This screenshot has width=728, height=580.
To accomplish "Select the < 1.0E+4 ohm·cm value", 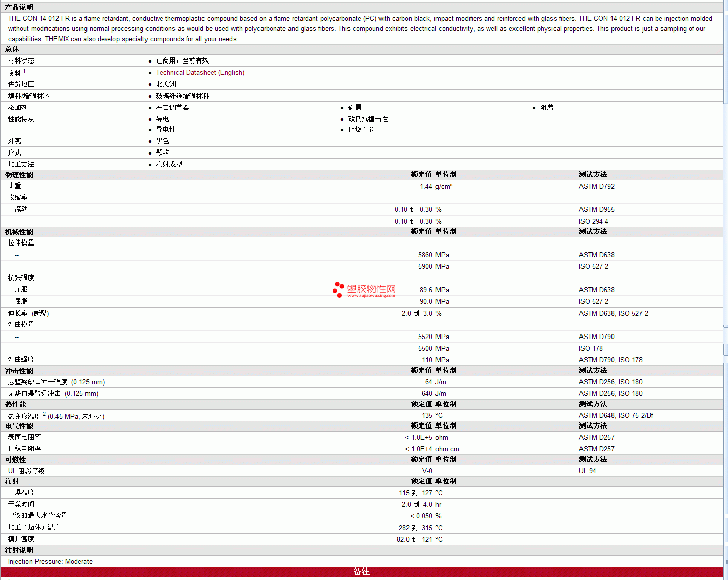I will (432, 449).
